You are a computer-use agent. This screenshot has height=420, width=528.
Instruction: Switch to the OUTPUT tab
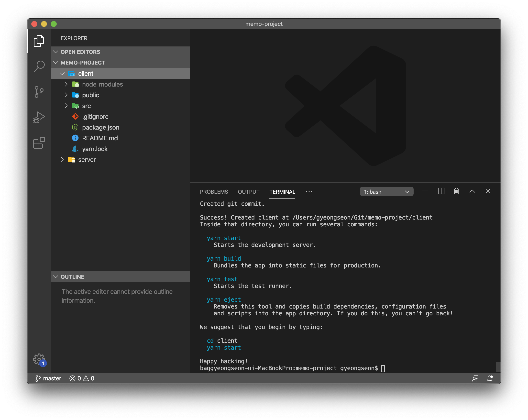click(248, 192)
